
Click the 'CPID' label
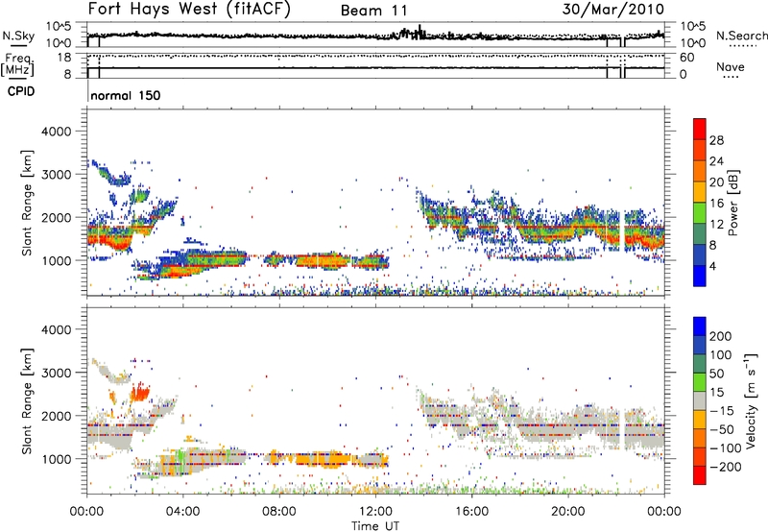[x=21, y=91]
